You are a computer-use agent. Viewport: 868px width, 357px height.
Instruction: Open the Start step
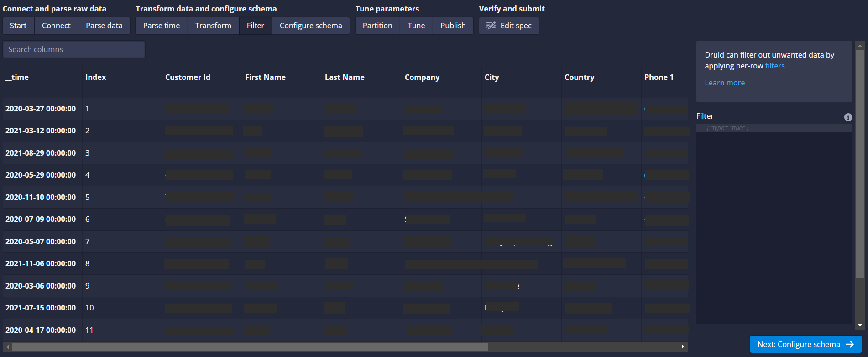[x=18, y=26]
